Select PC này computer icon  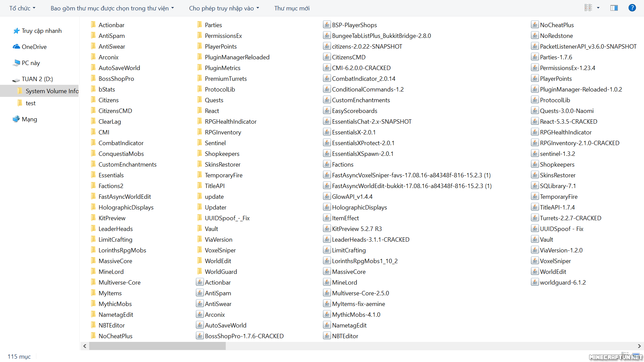tap(16, 63)
